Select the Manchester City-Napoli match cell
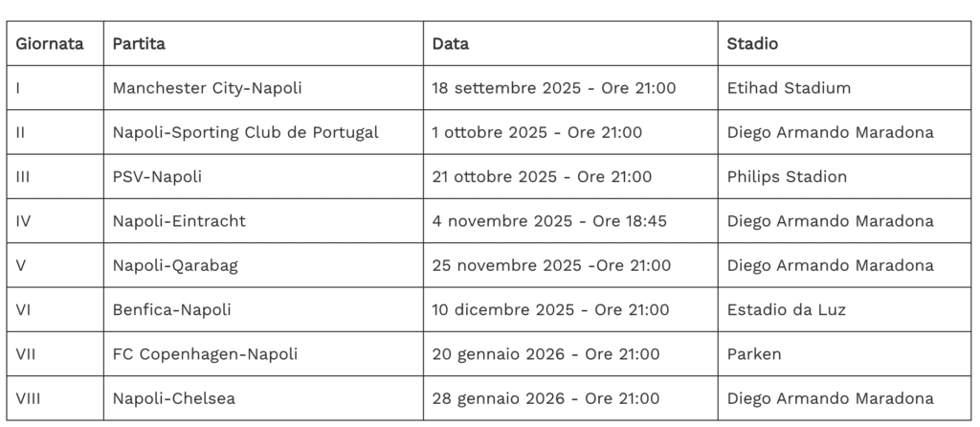Image resolution: width=980 pixels, height=427 pixels. 207,88
